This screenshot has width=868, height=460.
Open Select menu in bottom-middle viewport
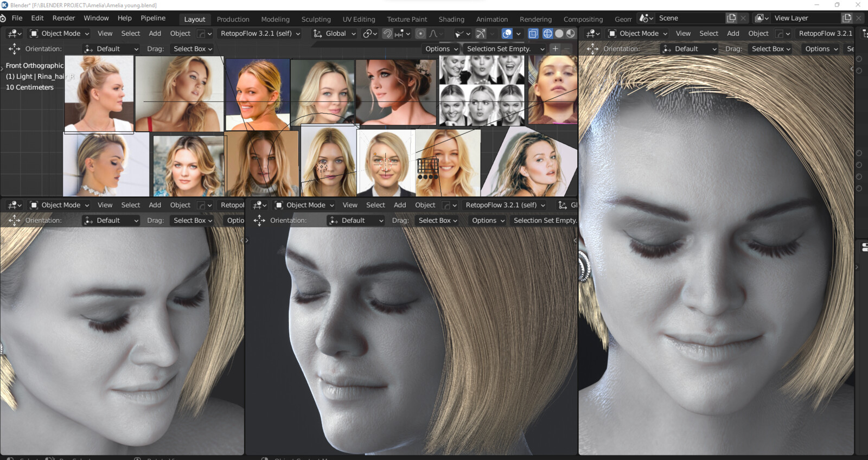pyautogui.click(x=375, y=205)
